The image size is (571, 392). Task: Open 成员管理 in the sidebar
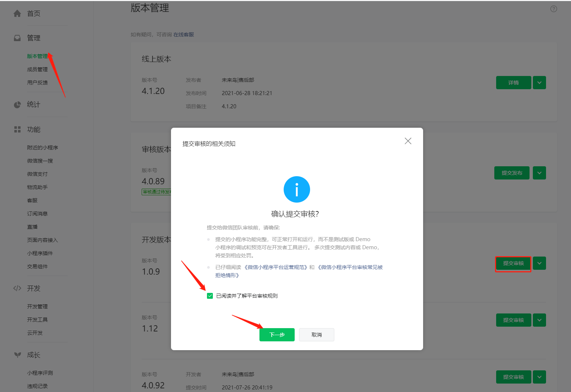[37, 69]
